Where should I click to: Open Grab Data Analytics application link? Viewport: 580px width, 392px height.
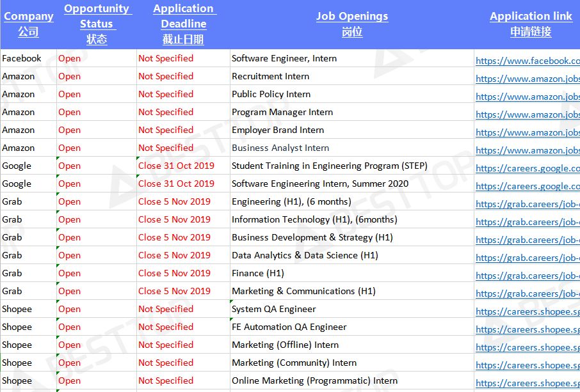(528, 258)
